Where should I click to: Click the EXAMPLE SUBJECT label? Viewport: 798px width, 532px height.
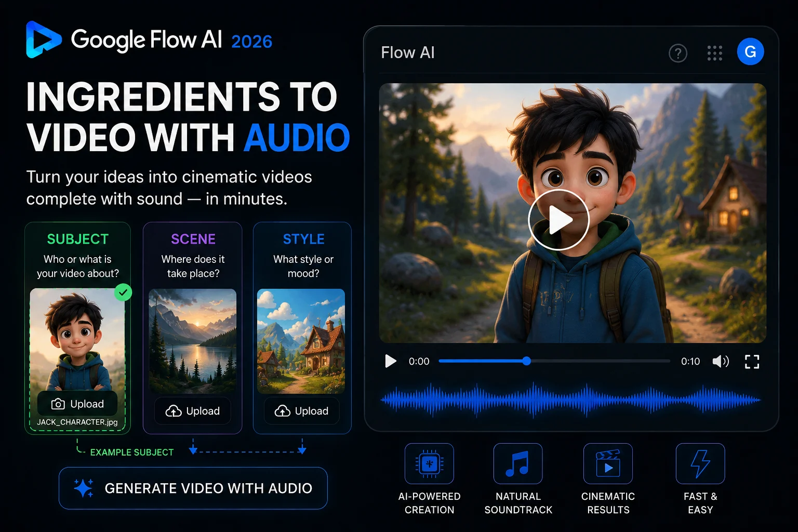pyautogui.click(x=132, y=453)
